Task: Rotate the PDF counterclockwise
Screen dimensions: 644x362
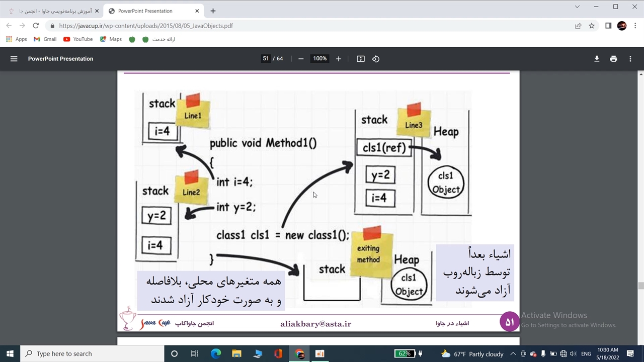Action: coord(376,59)
